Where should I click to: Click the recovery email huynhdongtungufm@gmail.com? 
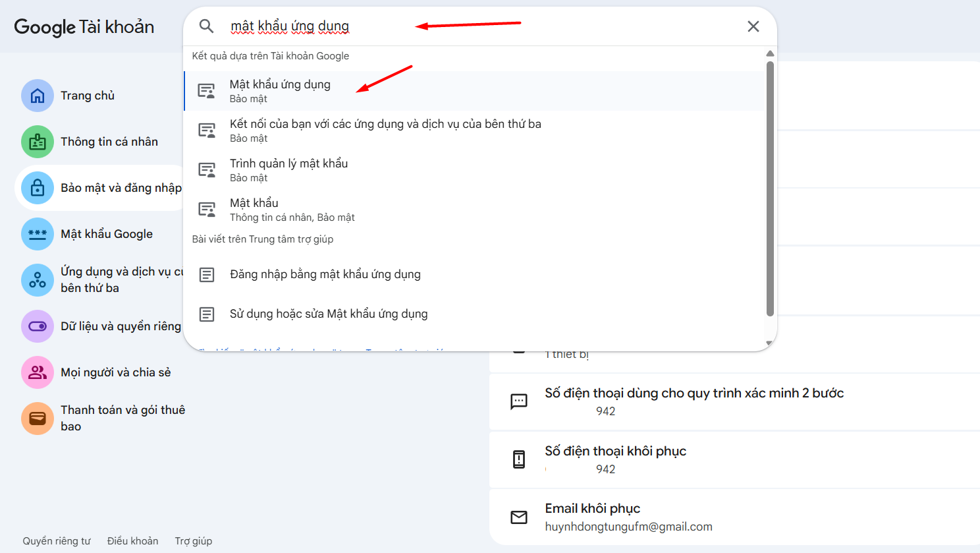pos(628,527)
